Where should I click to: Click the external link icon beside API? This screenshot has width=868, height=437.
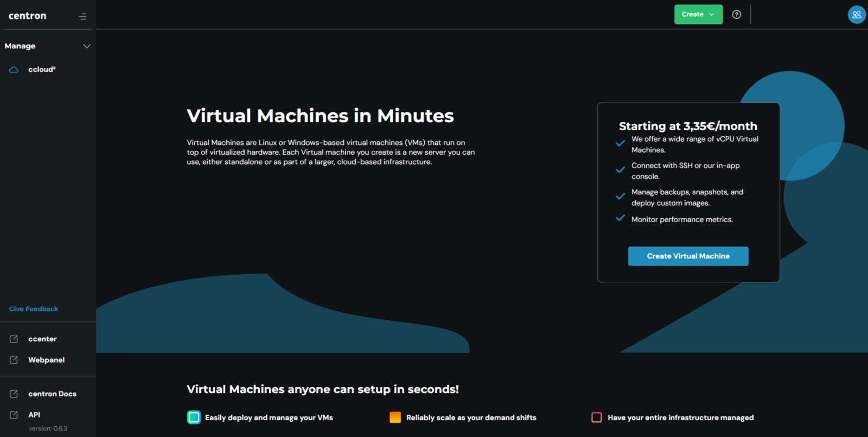click(14, 415)
